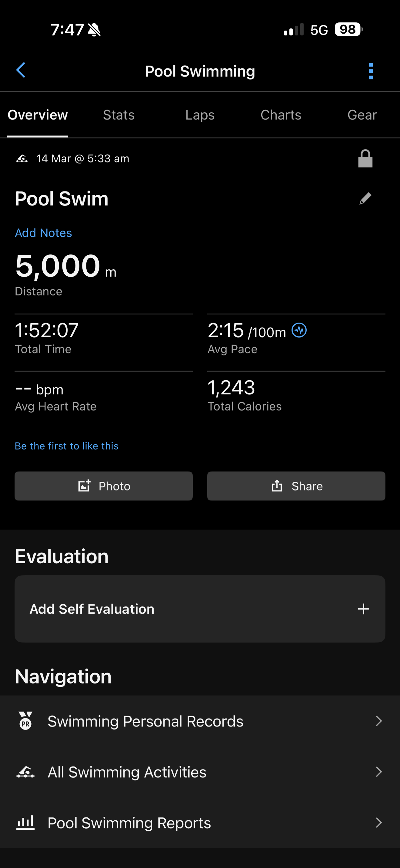
Task: Tap the plus icon in Add Self Evaluation
Action: pyautogui.click(x=363, y=609)
